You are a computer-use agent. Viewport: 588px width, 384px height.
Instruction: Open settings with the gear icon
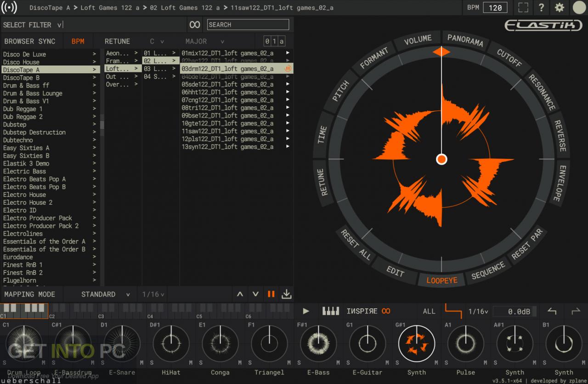(559, 8)
